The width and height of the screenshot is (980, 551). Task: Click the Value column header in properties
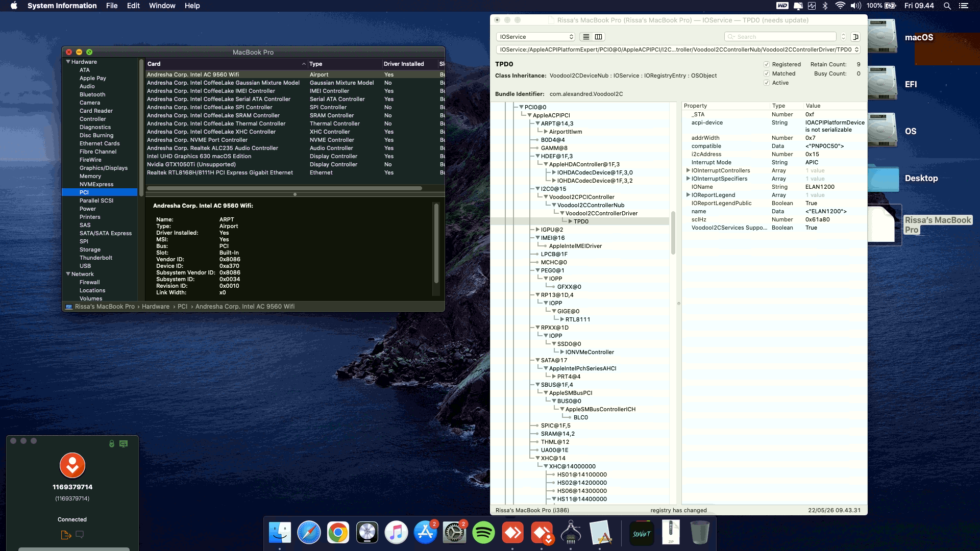point(835,106)
